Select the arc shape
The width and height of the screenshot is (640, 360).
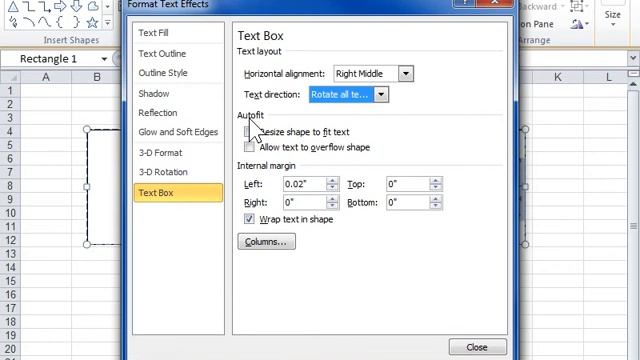29,22
